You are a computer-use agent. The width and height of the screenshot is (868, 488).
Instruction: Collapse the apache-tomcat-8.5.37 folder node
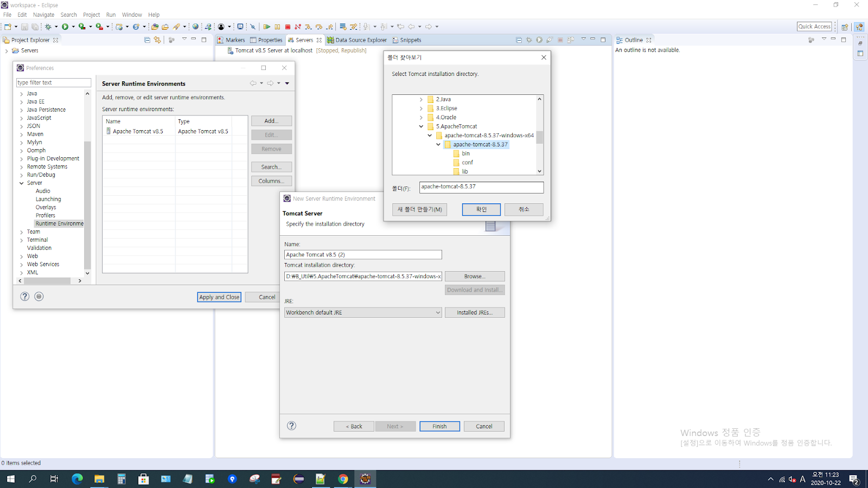[438, 145]
